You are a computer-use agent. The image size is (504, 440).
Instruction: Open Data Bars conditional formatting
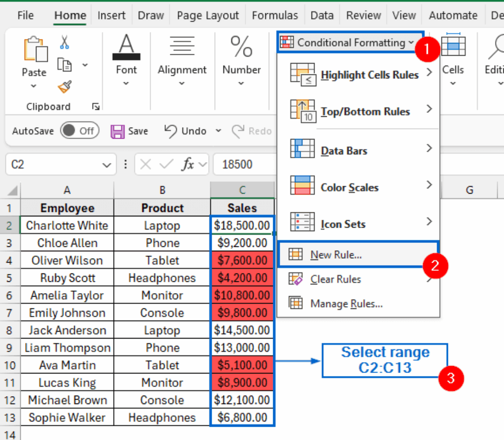pos(343,150)
